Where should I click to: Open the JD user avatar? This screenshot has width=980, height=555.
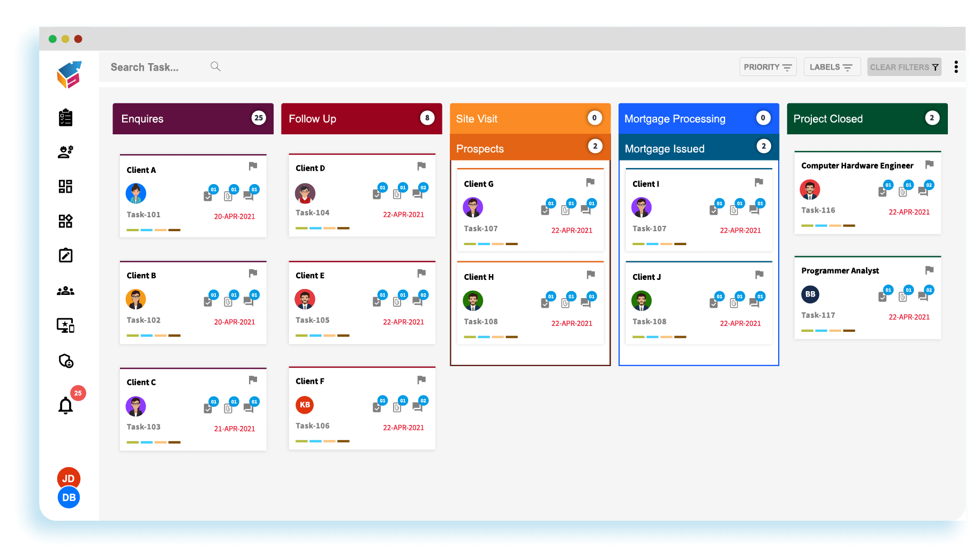click(69, 477)
